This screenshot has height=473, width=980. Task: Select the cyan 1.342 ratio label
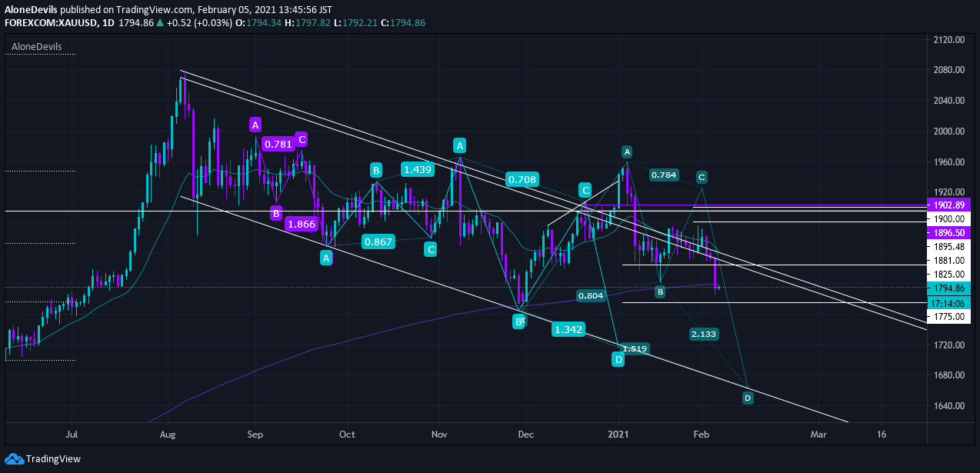(568, 330)
